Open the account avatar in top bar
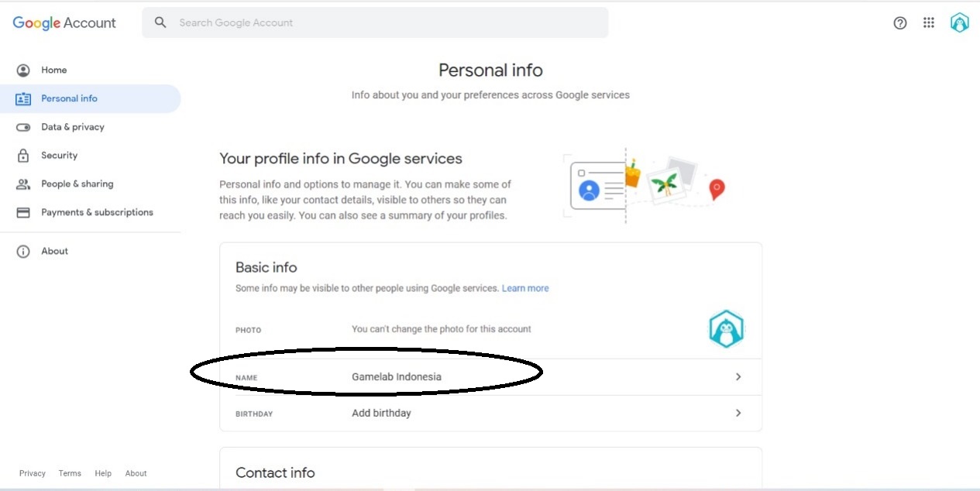Viewport: 980px width, 491px height. click(x=960, y=22)
